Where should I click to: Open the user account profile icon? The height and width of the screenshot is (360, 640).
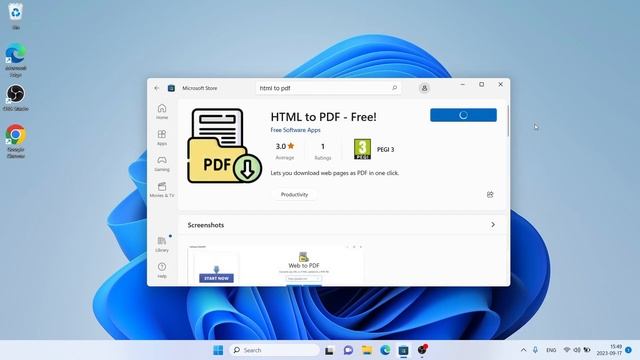pyautogui.click(x=424, y=88)
